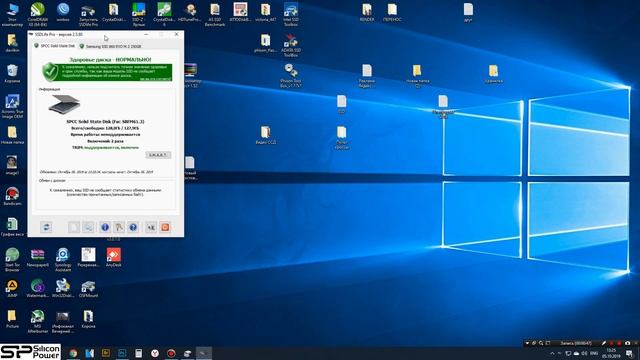
Task: Click the camera screenshot icon on recording bar
Action: (x=627, y=343)
